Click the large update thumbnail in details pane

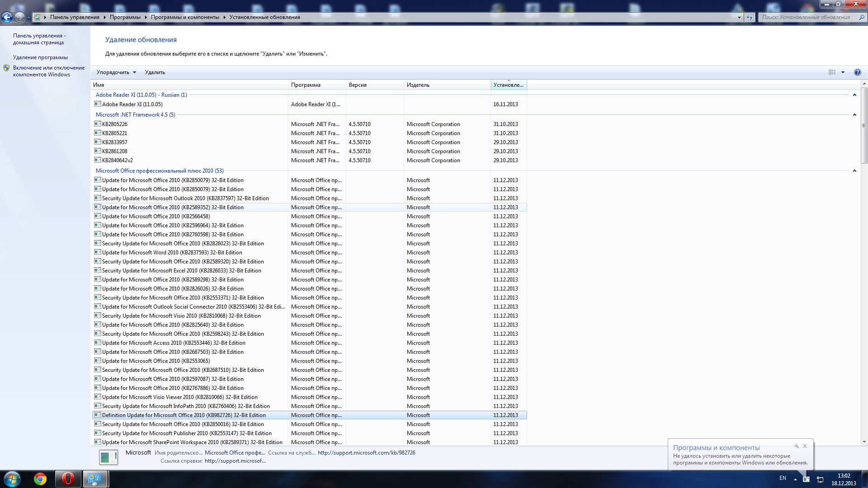click(x=108, y=457)
